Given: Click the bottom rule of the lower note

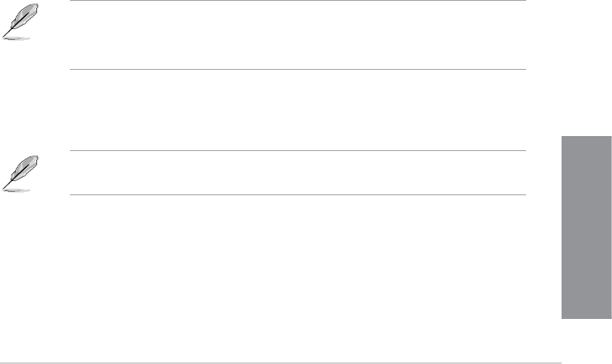Looking at the screenshot, I should 298,195.
